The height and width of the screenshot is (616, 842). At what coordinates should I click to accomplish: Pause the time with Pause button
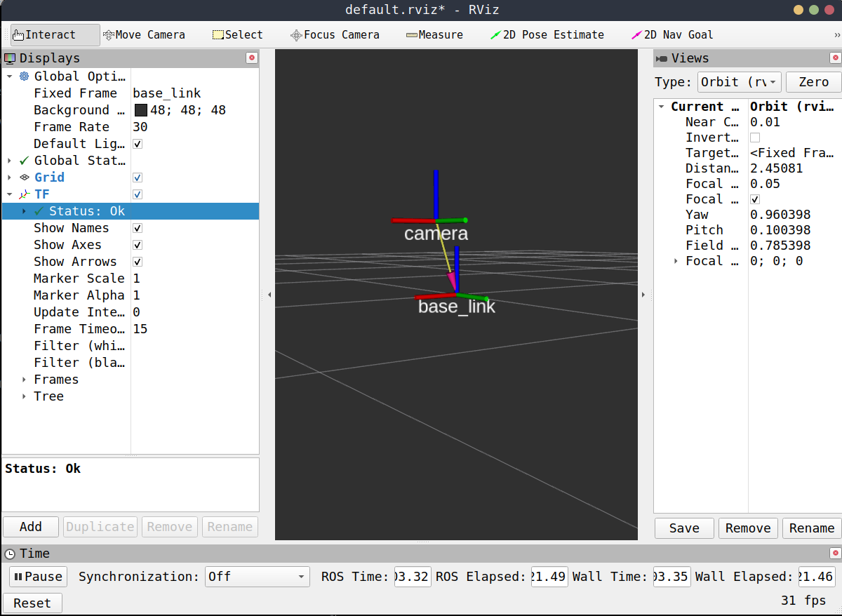tap(38, 577)
